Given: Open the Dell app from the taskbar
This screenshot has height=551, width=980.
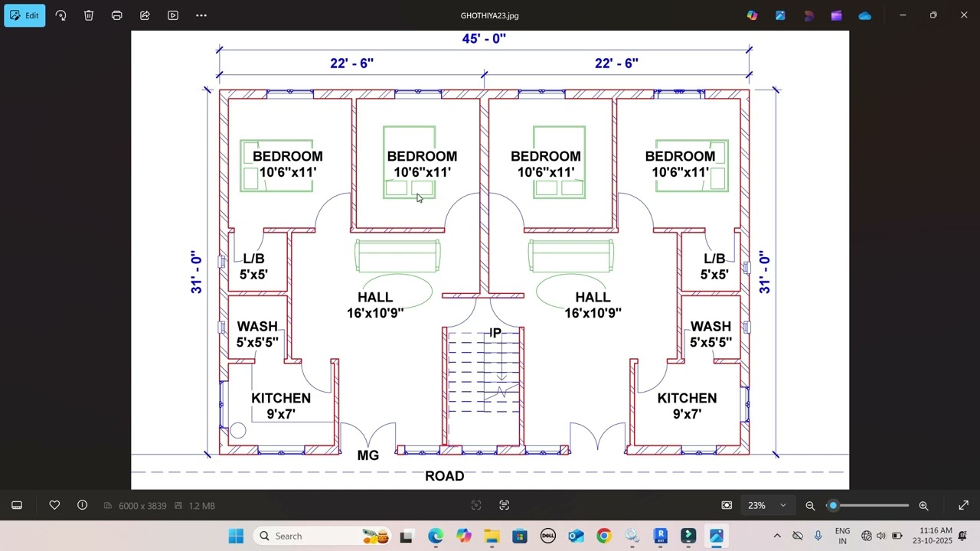Looking at the screenshot, I should [547, 536].
